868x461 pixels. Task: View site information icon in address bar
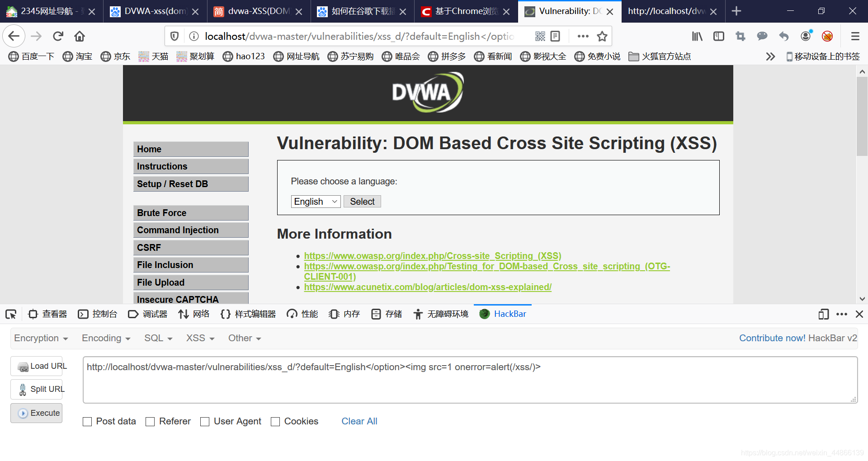click(x=193, y=36)
